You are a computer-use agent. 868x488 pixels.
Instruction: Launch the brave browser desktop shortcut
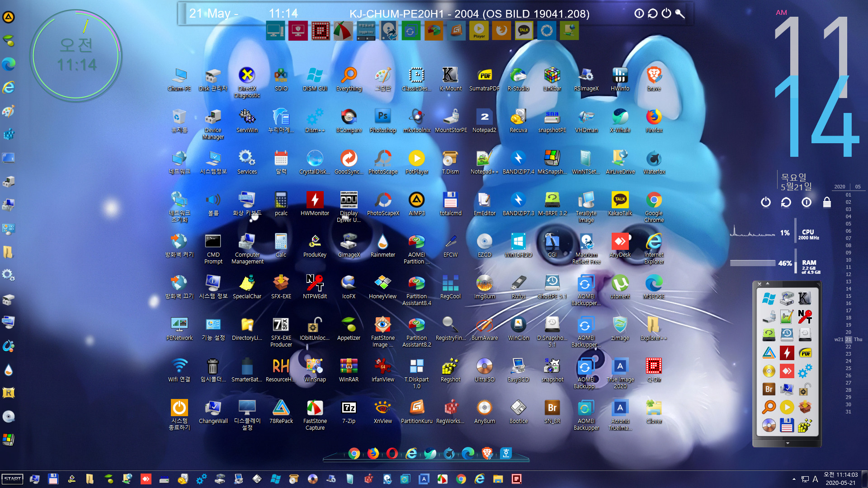pos(654,80)
